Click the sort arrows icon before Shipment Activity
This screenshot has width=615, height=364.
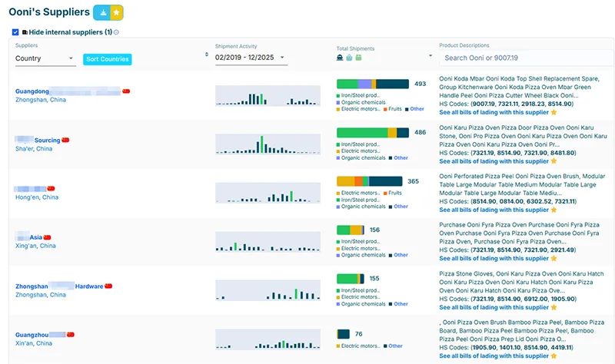(x=206, y=55)
